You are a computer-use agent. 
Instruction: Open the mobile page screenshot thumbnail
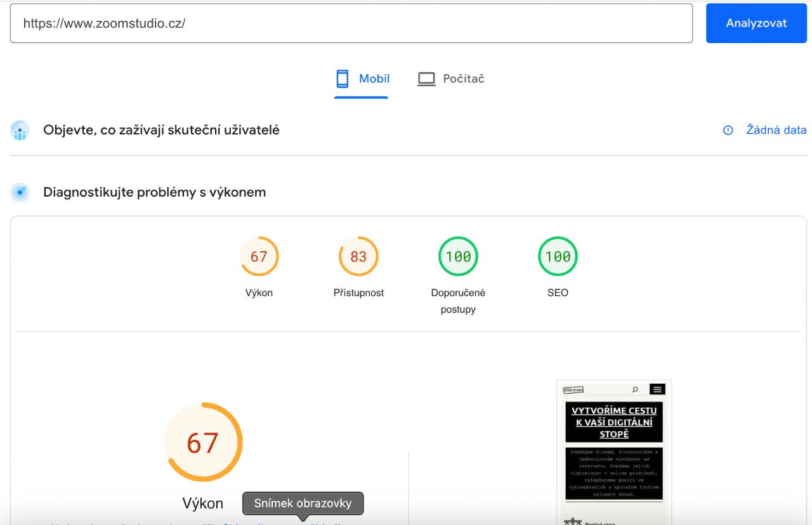click(x=614, y=452)
